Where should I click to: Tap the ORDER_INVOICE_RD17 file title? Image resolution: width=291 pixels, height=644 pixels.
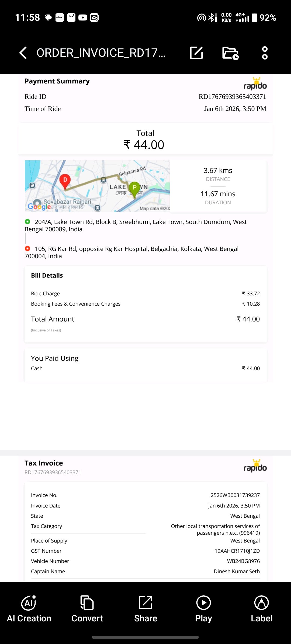pos(101,53)
